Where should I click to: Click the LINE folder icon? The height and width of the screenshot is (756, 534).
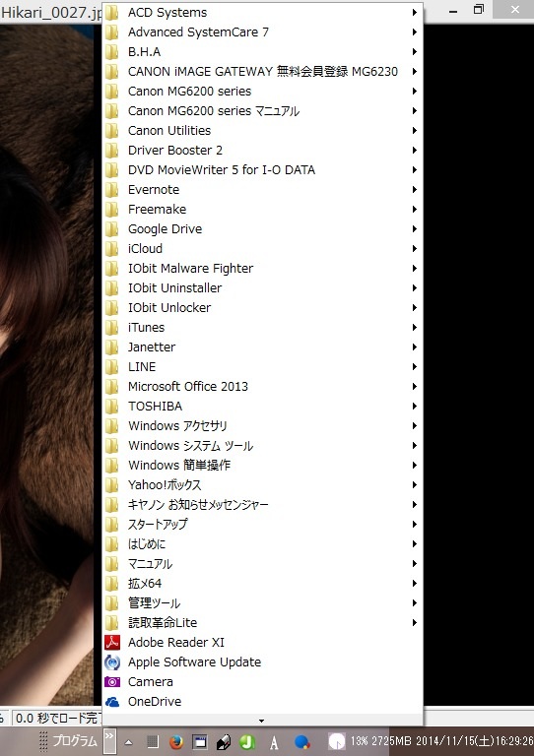[x=112, y=367]
